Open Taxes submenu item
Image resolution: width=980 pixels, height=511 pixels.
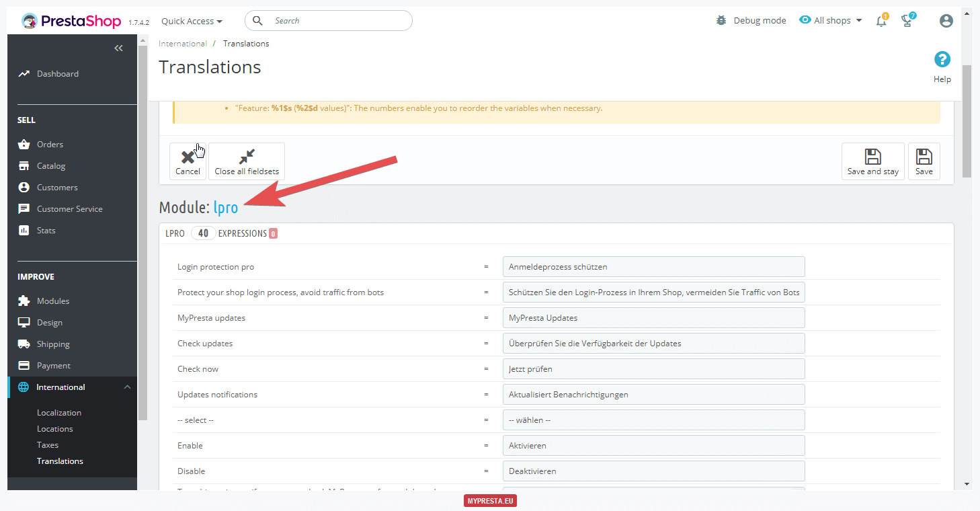click(x=48, y=445)
